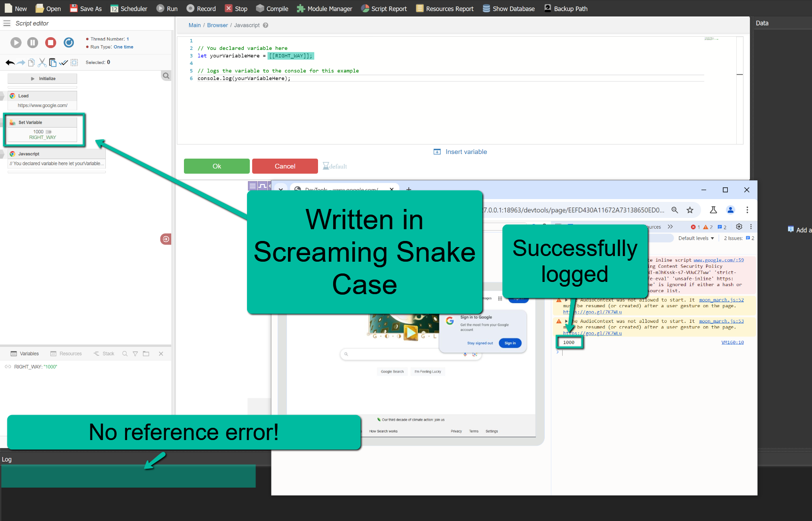Click the paste clipboard icon
812x521 pixels.
(x=53, y=63)
